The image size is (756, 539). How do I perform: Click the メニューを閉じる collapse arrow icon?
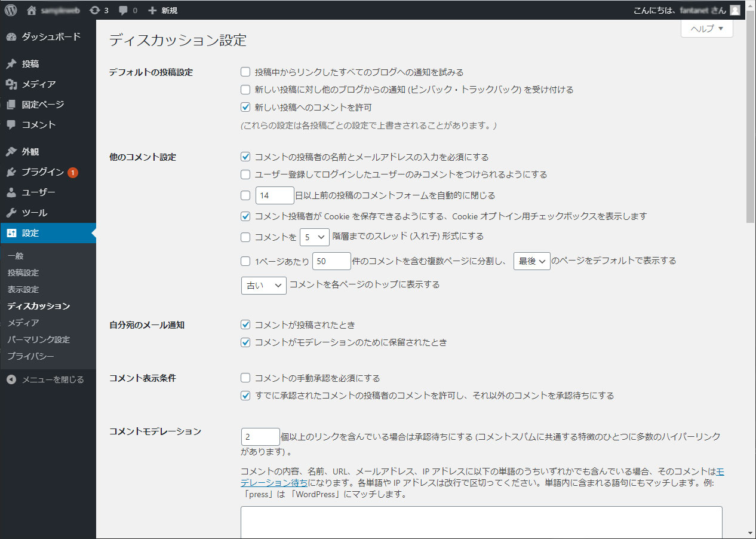click(x=11, y=379)
